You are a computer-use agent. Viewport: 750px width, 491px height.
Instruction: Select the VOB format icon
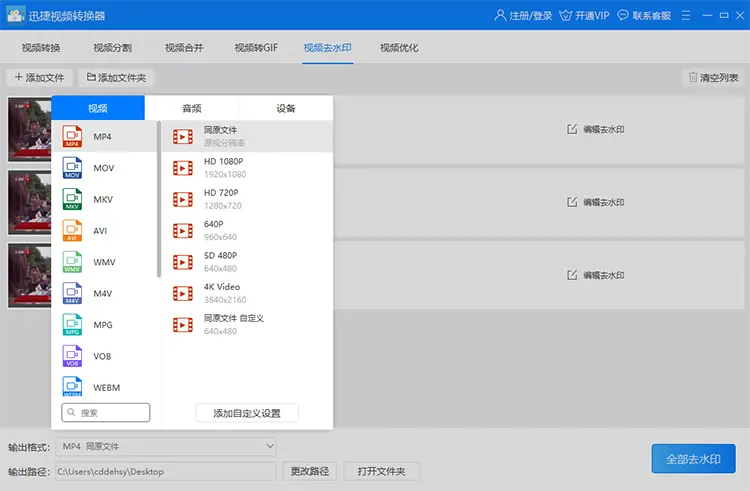pos(72,356)
